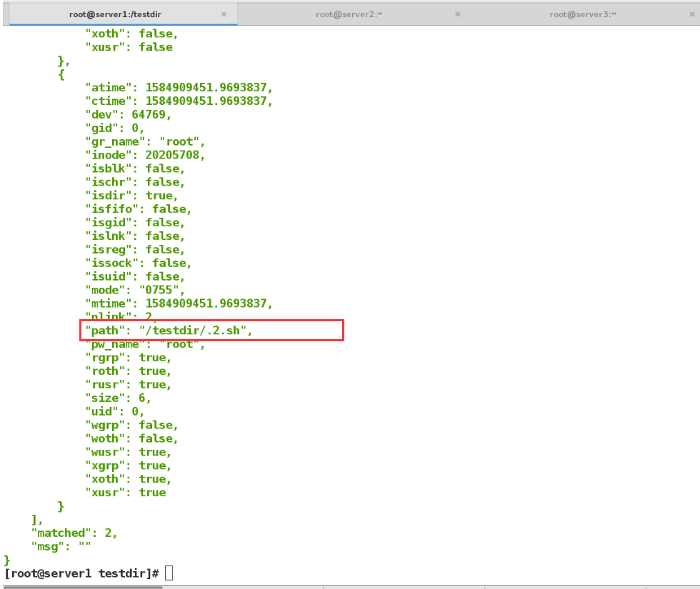
Task: Click the "ischr": false line
Action: click(x=135, y=182)
